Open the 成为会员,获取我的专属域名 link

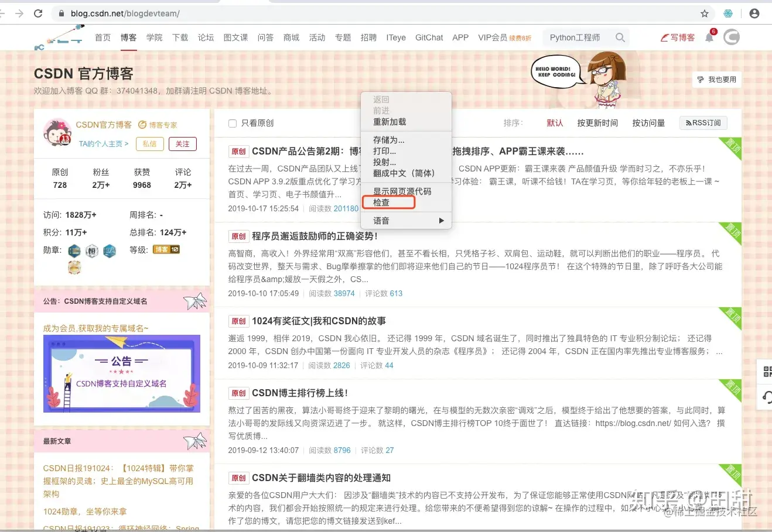click(96, 328)
